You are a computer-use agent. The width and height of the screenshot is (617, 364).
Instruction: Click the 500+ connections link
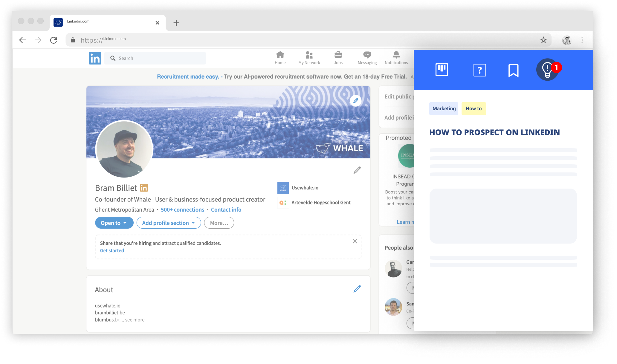182,210
